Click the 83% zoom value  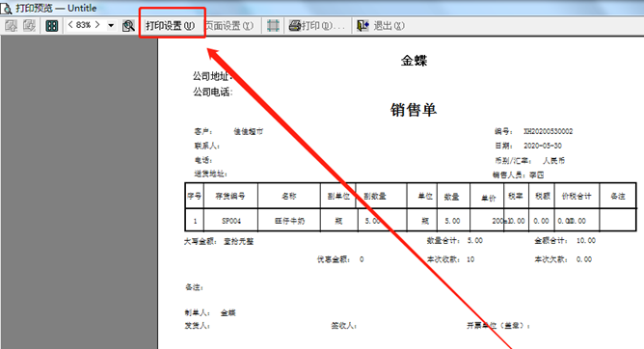83,25
